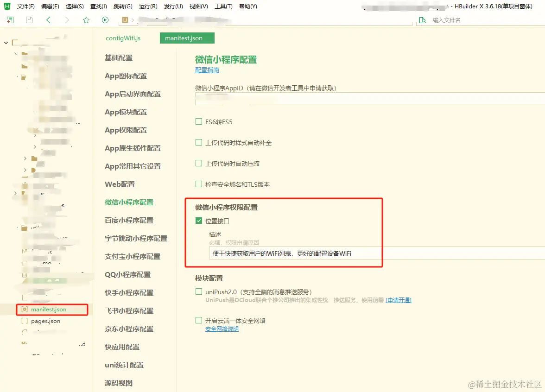
Task: Click the project icon in the breadcrumb
Action: point(125,20)
